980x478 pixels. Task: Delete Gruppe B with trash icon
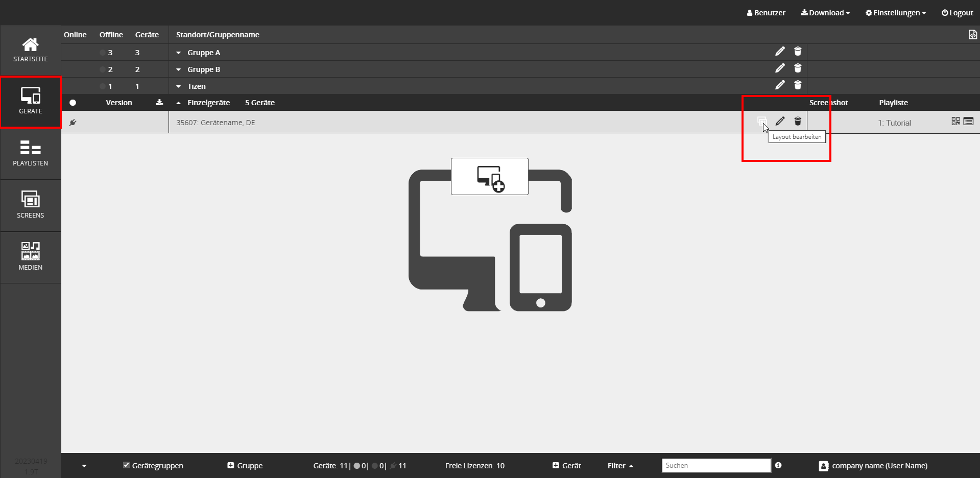click(x=798, y=68)
